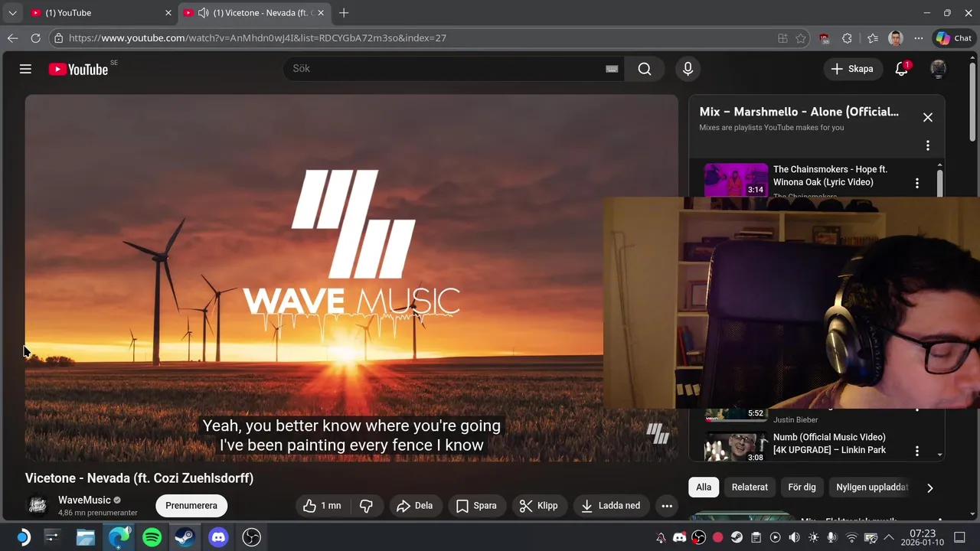Open the file manager from taskbar

pyautogui.click(x=86, y=538)
